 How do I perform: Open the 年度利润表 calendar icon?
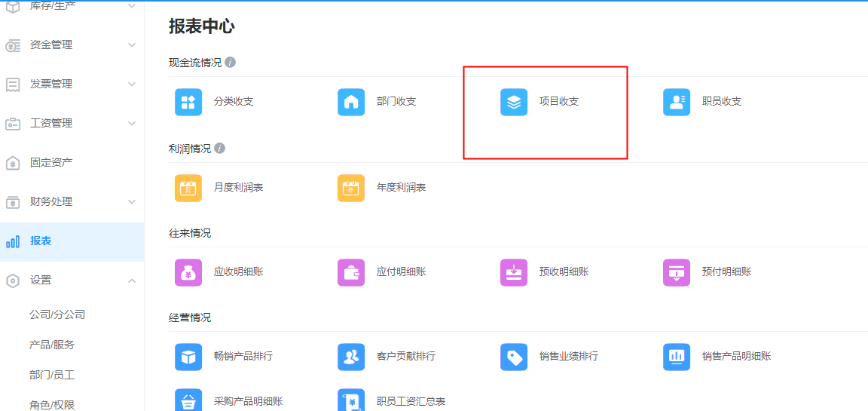coord(351,188)
